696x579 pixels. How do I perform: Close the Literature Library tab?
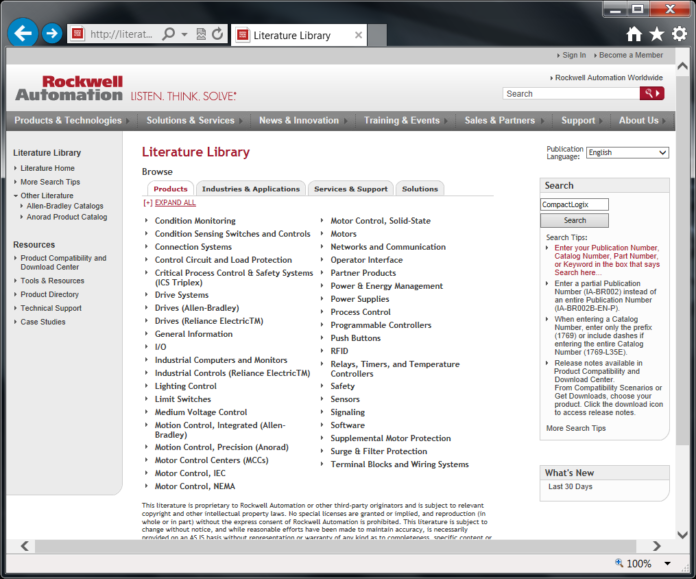coord(358,35)
